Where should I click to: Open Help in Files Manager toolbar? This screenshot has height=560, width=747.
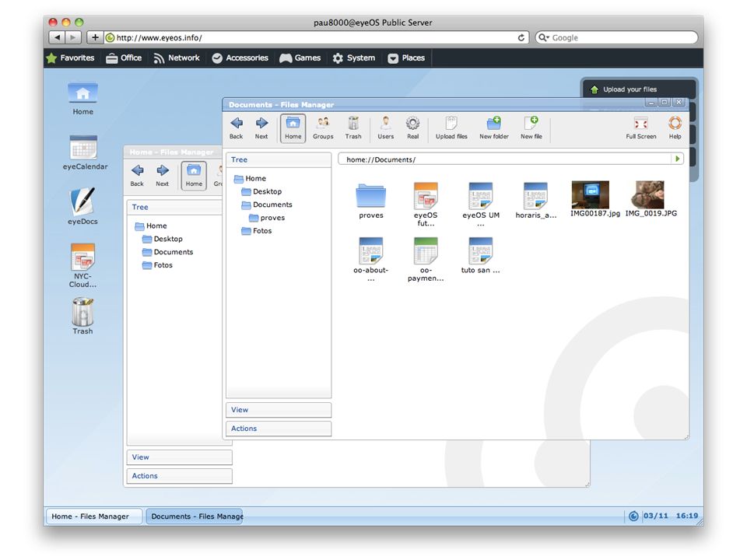tap(675, 128)
